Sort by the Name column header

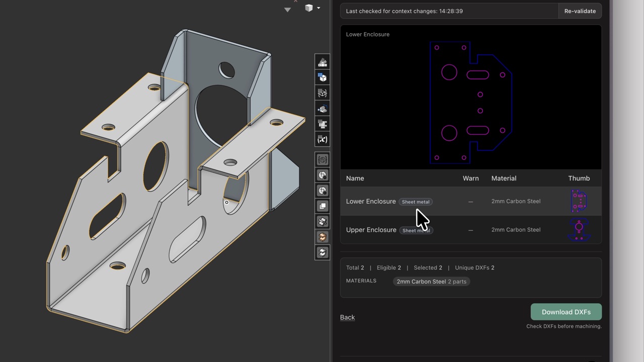point(355,178)
